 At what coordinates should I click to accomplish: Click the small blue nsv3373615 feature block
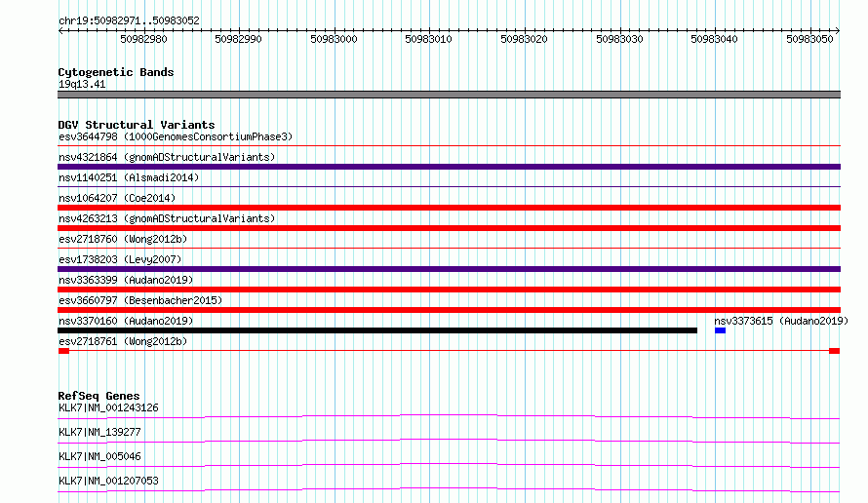720,330
